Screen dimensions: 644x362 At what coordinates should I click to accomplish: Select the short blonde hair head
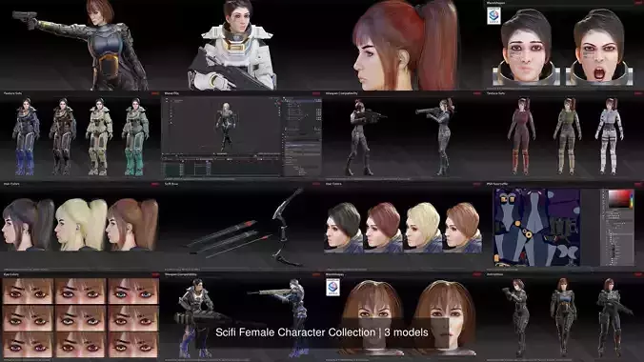(423, 228)
